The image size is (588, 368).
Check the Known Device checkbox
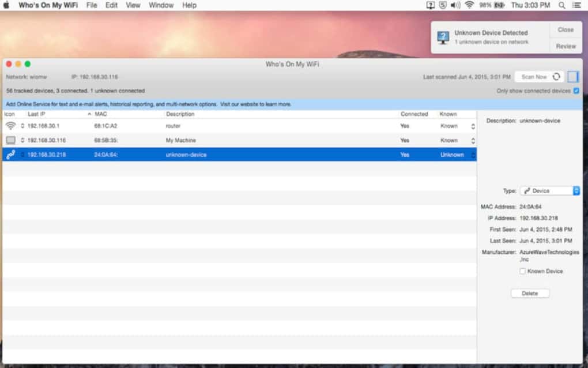[522, 271]
